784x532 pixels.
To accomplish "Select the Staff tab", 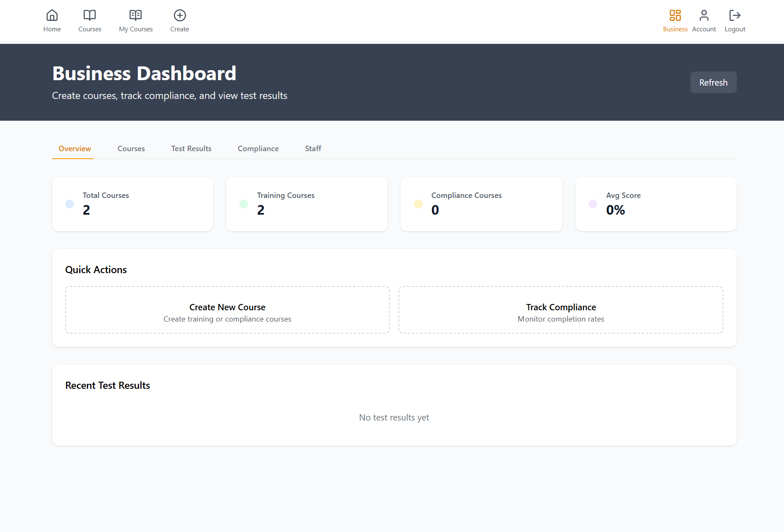I will click(x=313, y=149).
